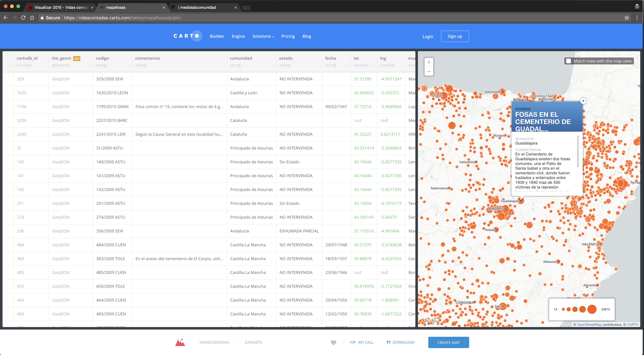Click the 'Castilla y León' cell

252,93
